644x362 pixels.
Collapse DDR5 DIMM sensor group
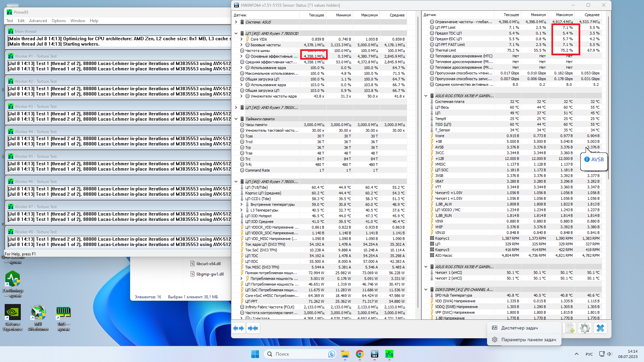click(426, 290)
